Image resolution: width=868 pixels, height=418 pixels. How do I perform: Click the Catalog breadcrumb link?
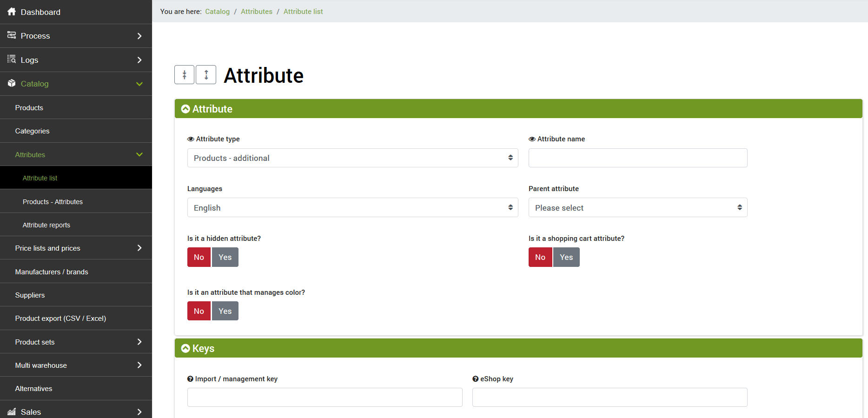(x=217, y=12)
